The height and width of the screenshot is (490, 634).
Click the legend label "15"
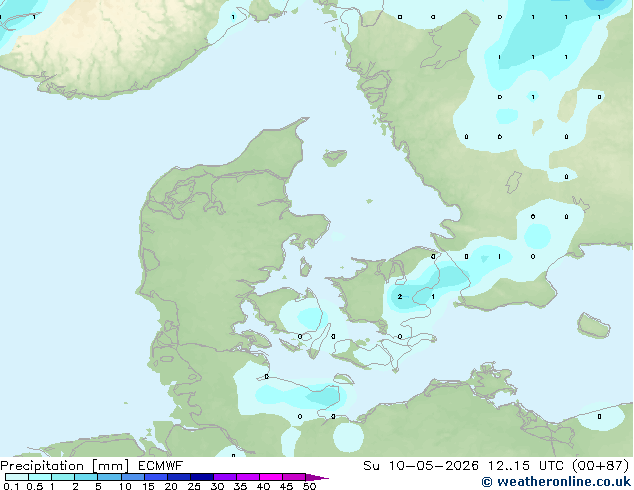(x=148, y=486)
